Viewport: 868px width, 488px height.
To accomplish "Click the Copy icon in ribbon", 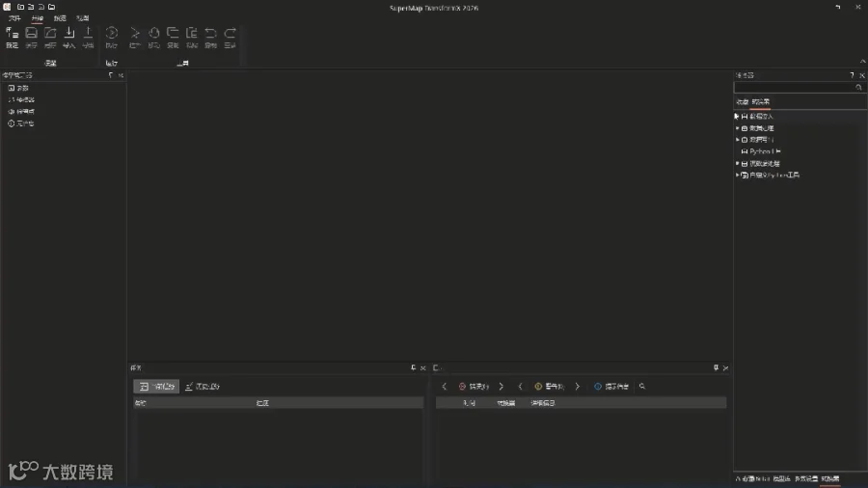I will [173, 33].
